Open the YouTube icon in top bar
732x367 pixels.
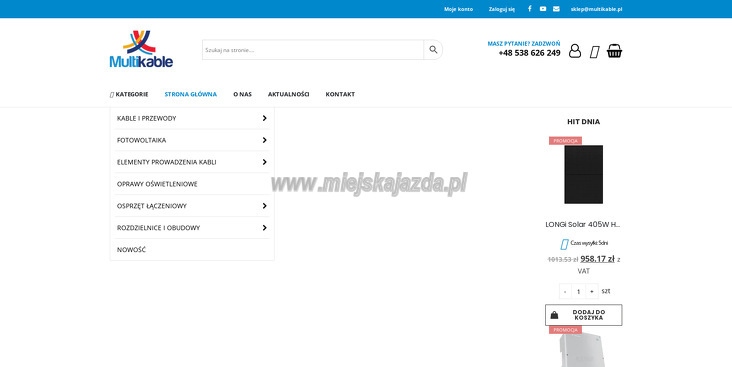pyautogui.click(x=543, y=9)
